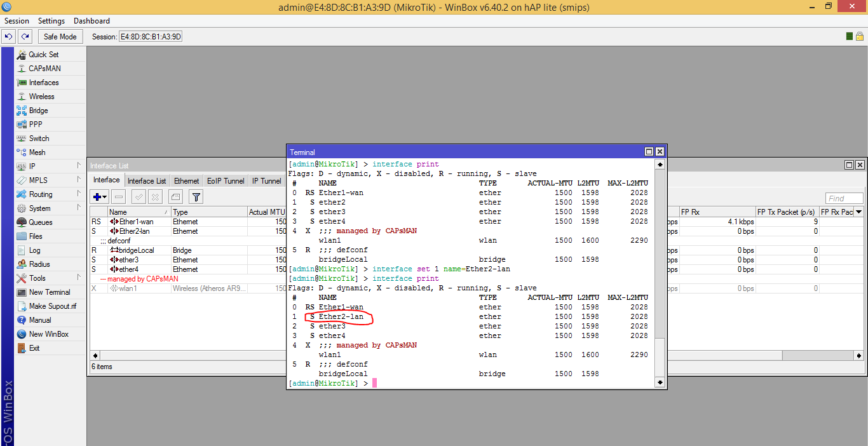Expand the MPLS submenu arrow
The image size is (868, 446).
coord(79,180)
